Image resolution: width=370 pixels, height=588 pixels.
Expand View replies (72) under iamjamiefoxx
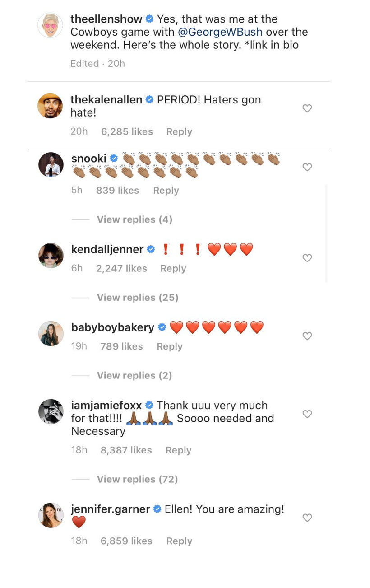(137, 480)
